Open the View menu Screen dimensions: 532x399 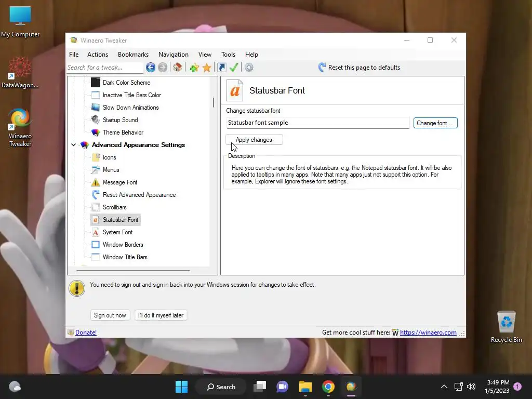(205, 54)
